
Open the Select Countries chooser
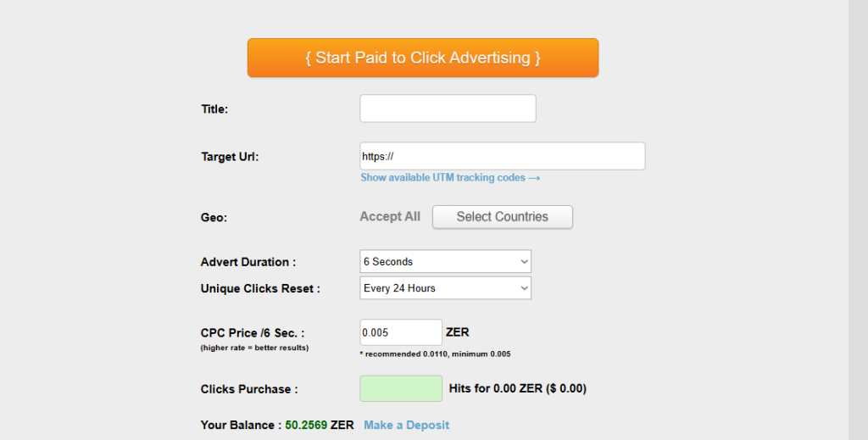tap(502, 217)
